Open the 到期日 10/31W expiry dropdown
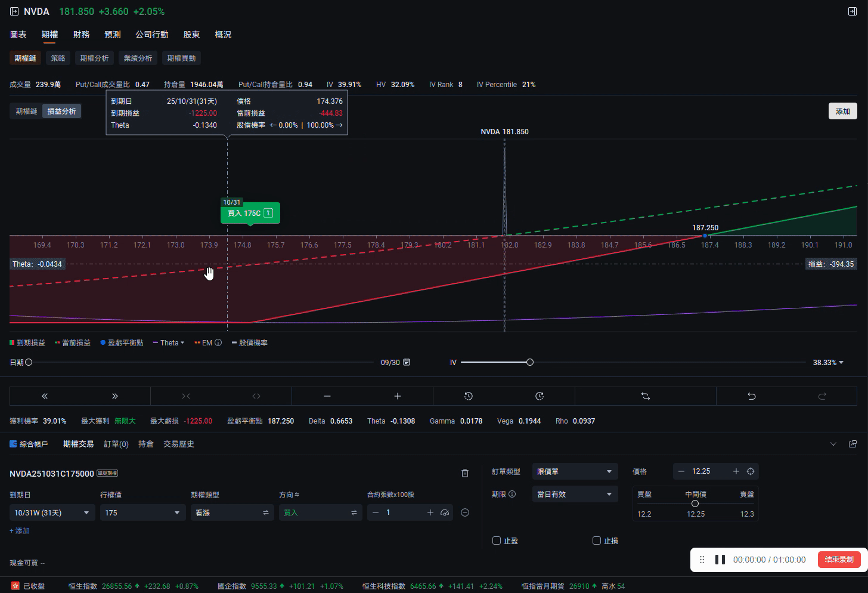868x593 pixels. click(x=52, y=512)
